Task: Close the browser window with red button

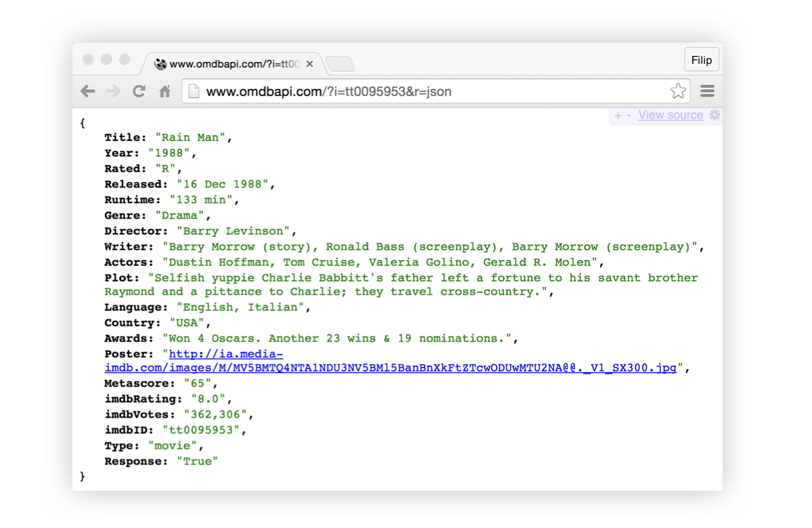Action: click(x=88, y=60)
